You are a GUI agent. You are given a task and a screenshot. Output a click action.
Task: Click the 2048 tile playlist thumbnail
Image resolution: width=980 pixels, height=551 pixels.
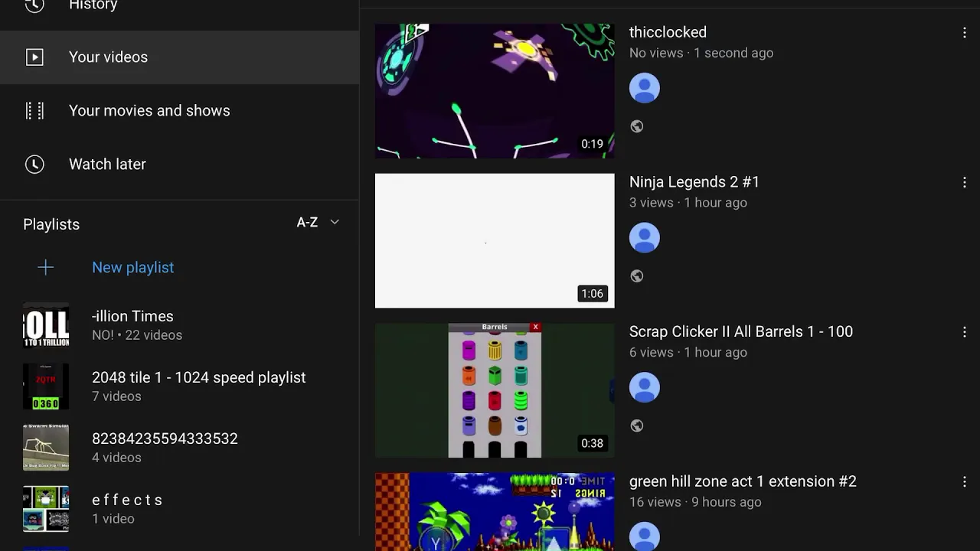[46, 386]
